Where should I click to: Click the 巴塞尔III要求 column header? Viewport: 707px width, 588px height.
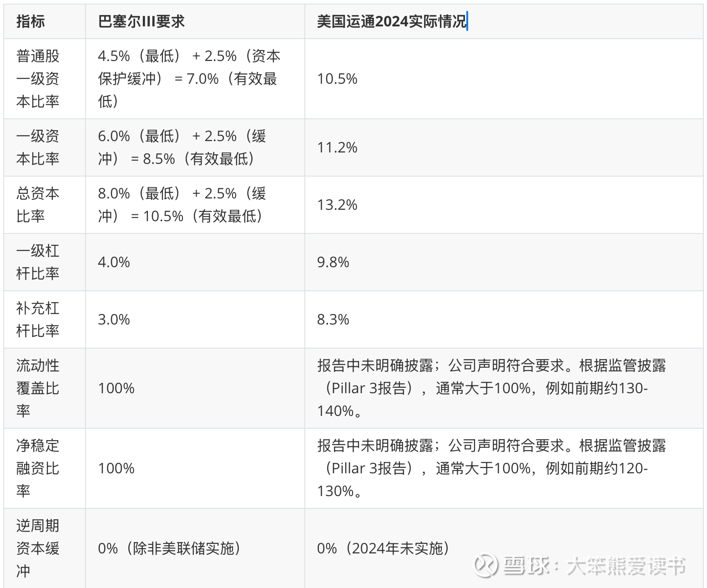click(x=141, y=21)
